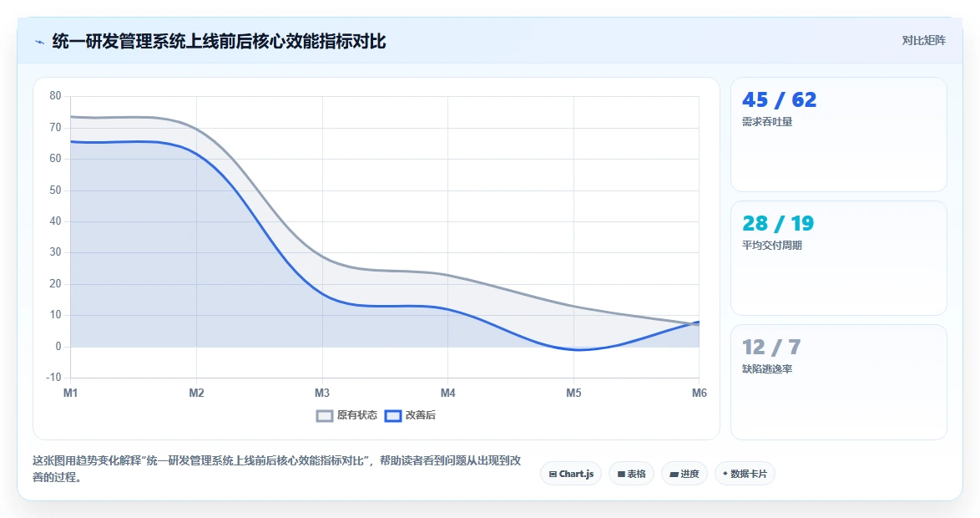Click the 28 / 19 value
Image resolution: width=980 pixels, height=518 pixels.
pos(778,223)
